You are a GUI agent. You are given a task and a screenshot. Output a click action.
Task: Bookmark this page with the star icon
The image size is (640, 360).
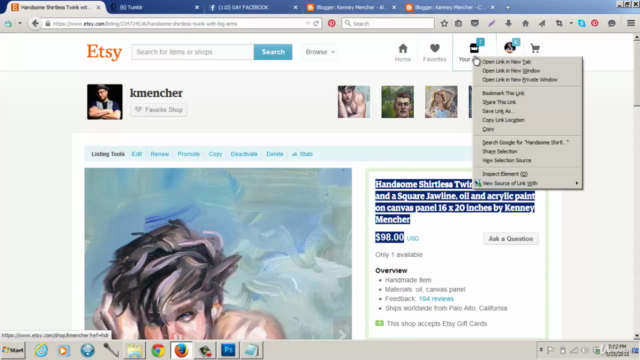point(444,24)
